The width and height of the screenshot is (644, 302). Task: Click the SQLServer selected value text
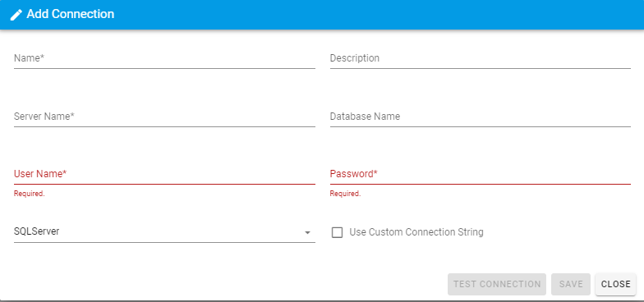(36, 231)
